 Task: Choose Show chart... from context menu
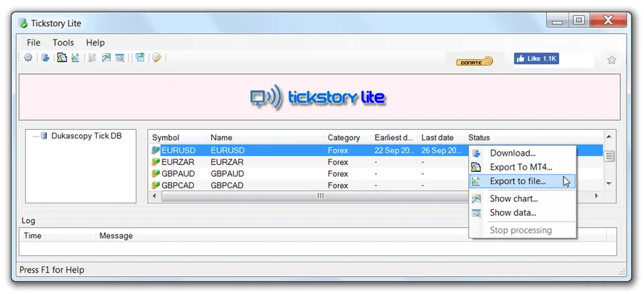pos(523,199)
